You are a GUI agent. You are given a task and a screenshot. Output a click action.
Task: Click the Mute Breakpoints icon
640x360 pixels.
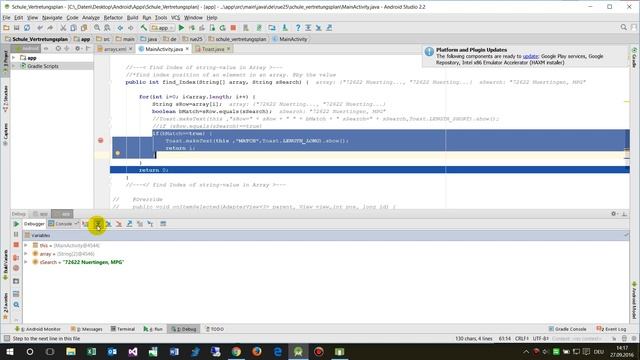tap(16, 268)
